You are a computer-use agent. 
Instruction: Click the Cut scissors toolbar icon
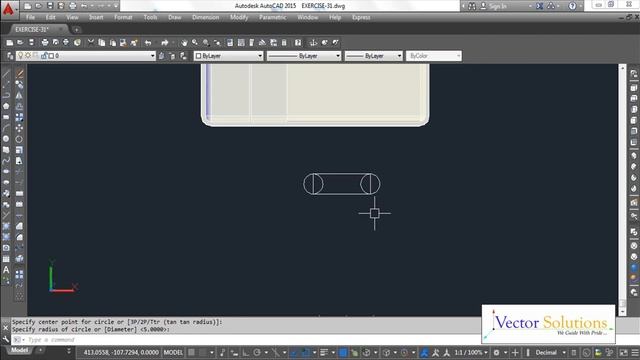click(x=91, y=42)
